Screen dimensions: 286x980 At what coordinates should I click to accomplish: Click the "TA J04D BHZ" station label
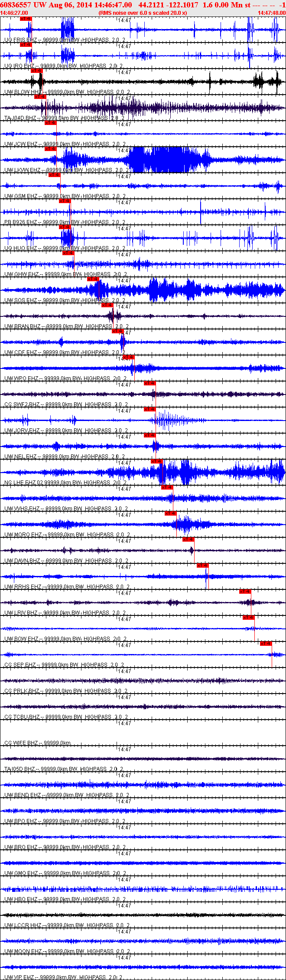(x=20, y=118)
